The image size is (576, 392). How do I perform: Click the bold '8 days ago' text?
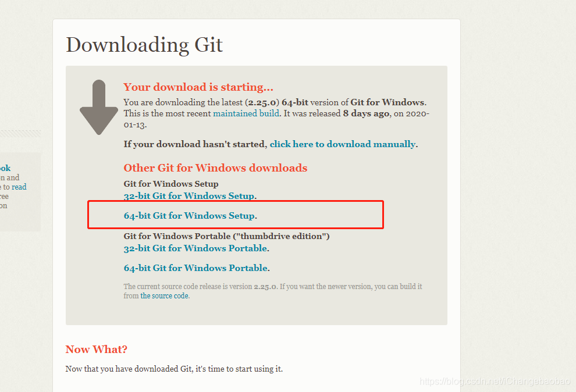(366, 113)
